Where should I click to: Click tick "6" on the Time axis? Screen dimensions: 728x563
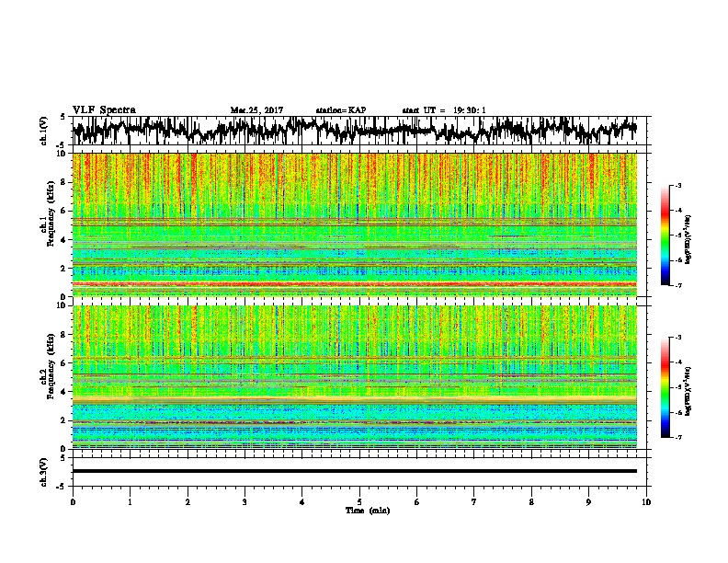pyautogui.click(x=417, y=502)
